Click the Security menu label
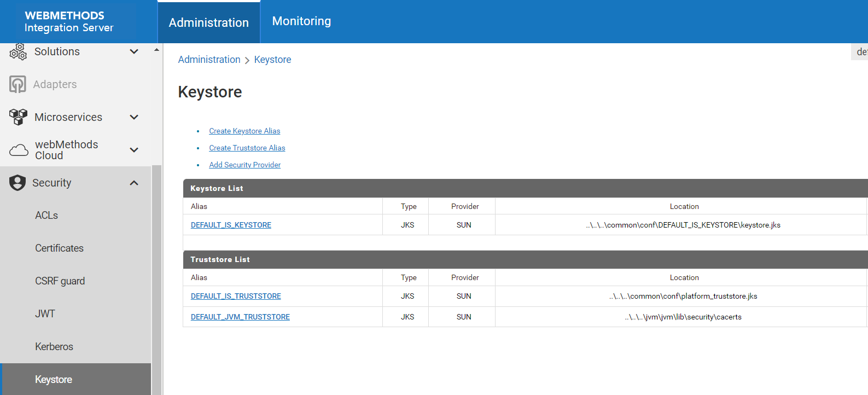Screen dimensions: 868x395 [52, 183]
